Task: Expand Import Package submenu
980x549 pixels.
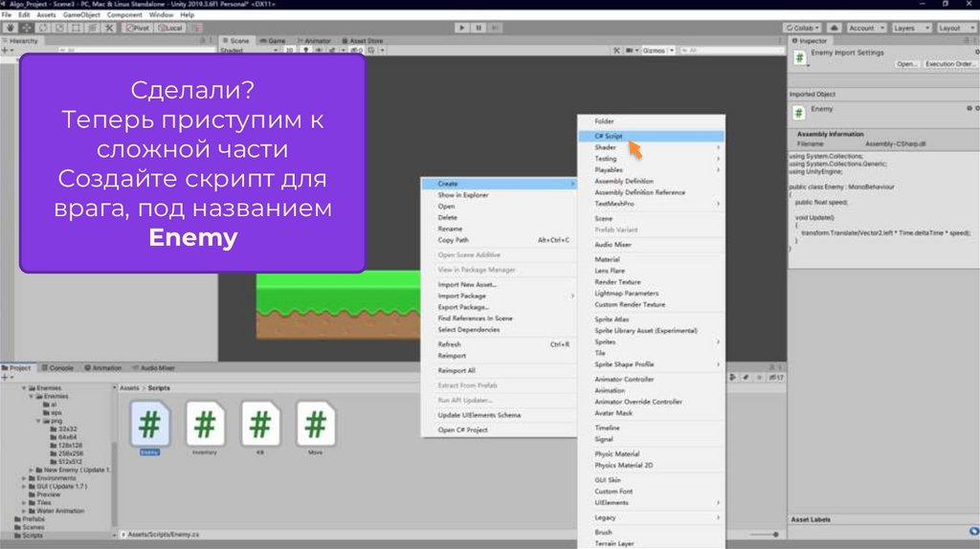Action: click(499, 296)
